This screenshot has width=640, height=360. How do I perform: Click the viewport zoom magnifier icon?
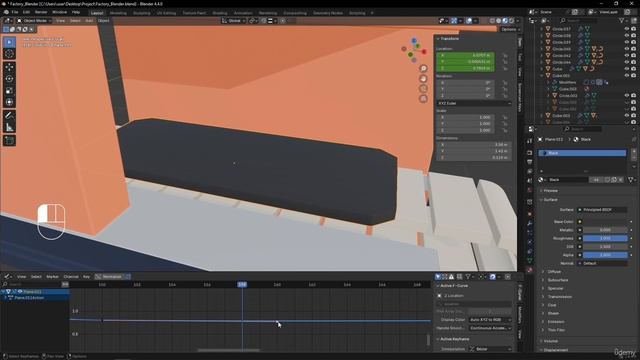423,69
